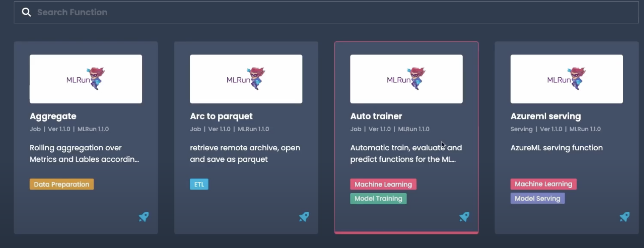Open the Auto trainer MLRun logo thumbnail

tap(406, 79)
